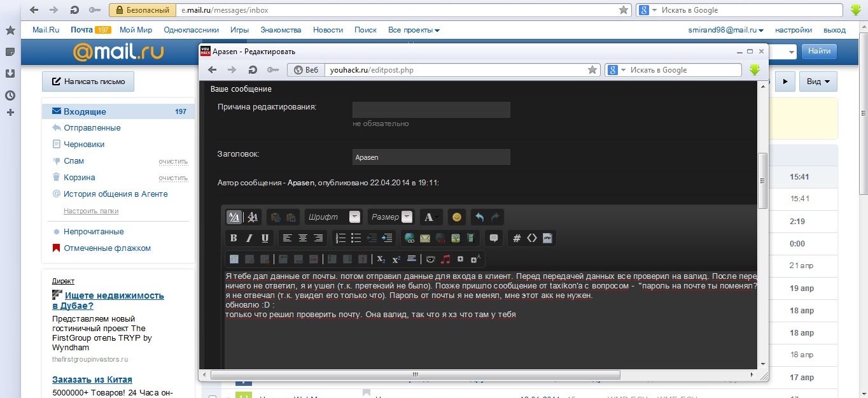The image size is (868, 398).
Task: Undo the last edit in post editor
Action: coord(479,217)
